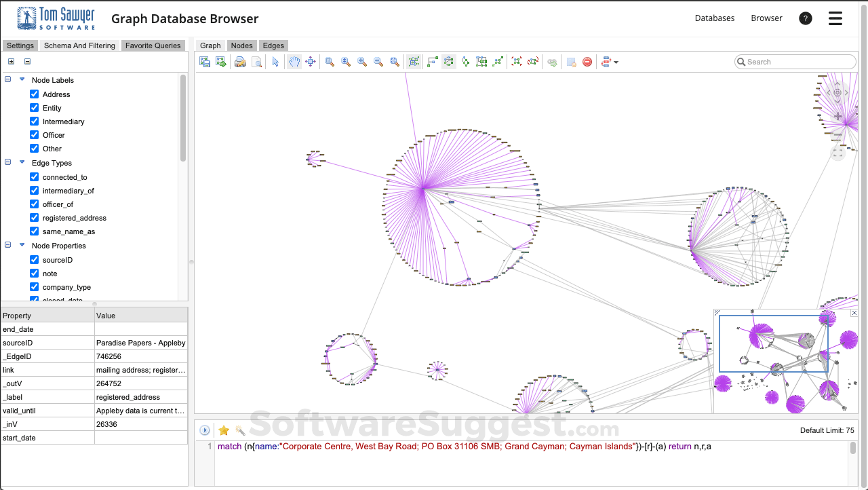Screen dimensions: 868x490
Task: Open the Schema And Filtering tab
Action: point(79,45)
